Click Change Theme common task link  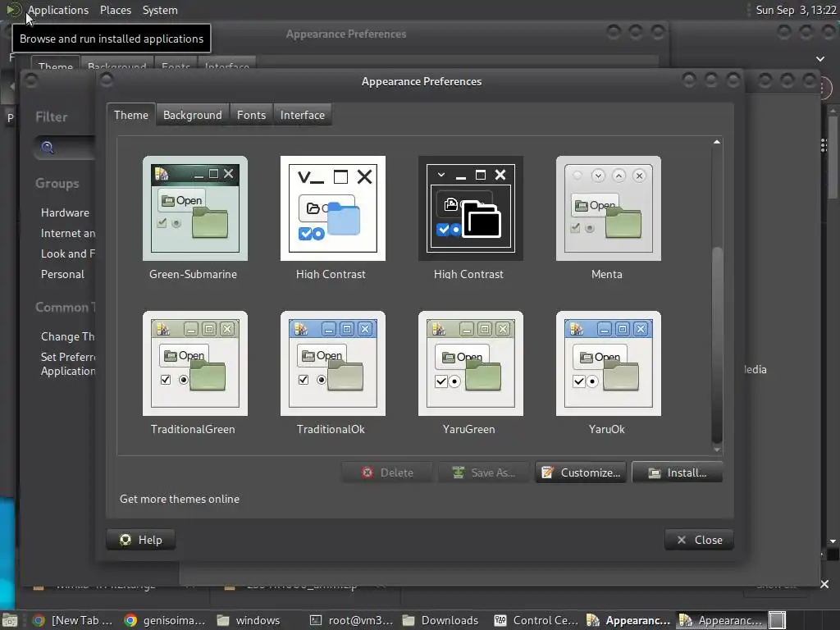point(68,336)
